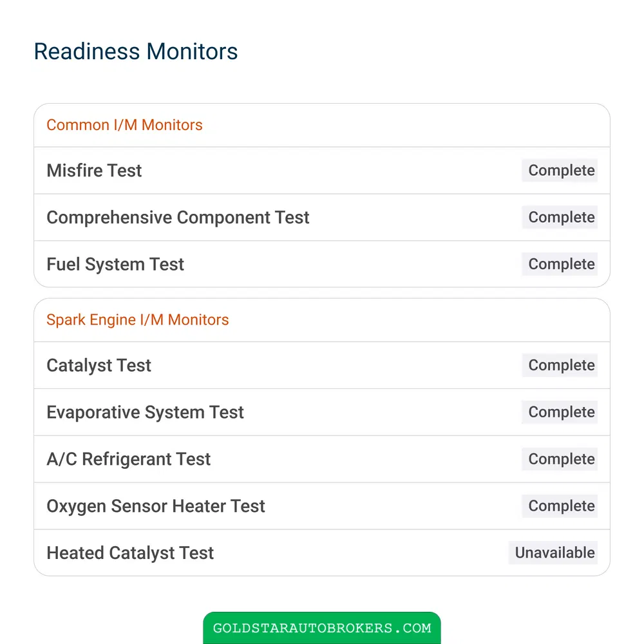Click the Heated Catalyst Test Unavailable badge

coord(553,553)
